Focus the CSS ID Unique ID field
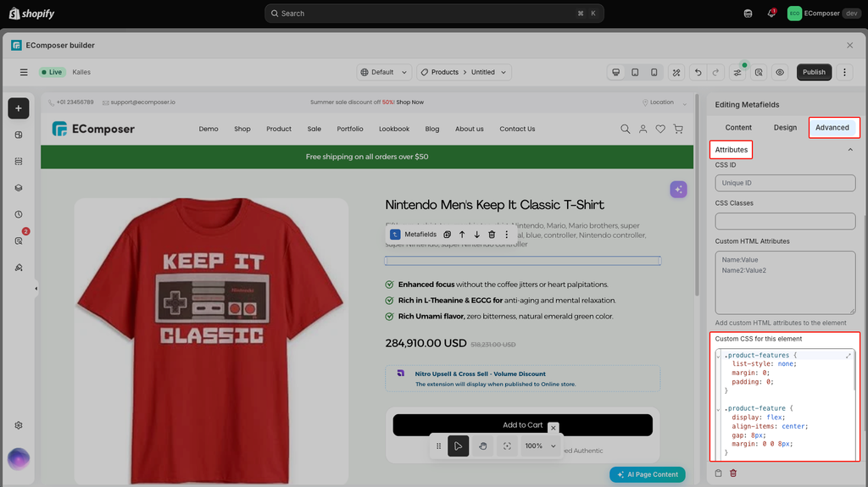Image resolution: width=868 pixels, height=487 pixels. coord(785,183)
